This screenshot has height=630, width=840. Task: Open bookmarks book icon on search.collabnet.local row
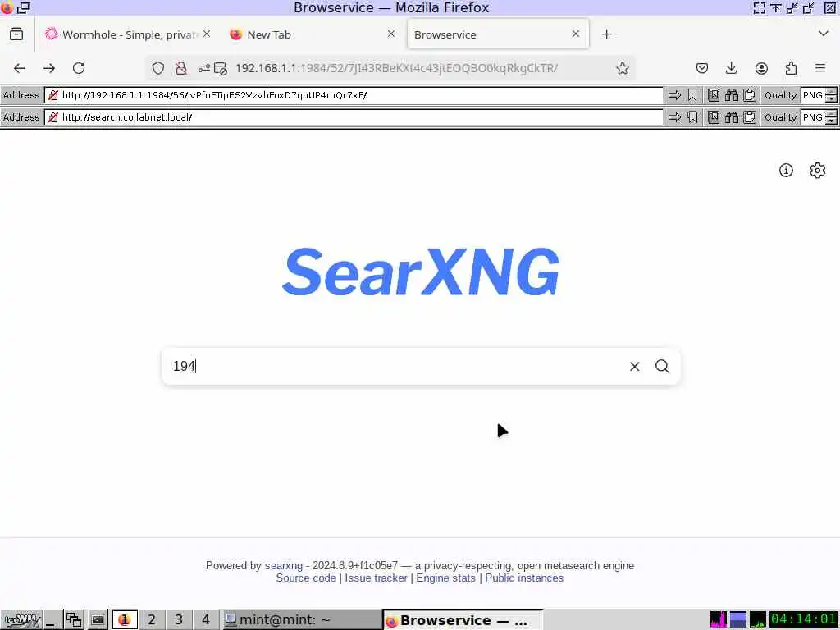click(714, 117)
